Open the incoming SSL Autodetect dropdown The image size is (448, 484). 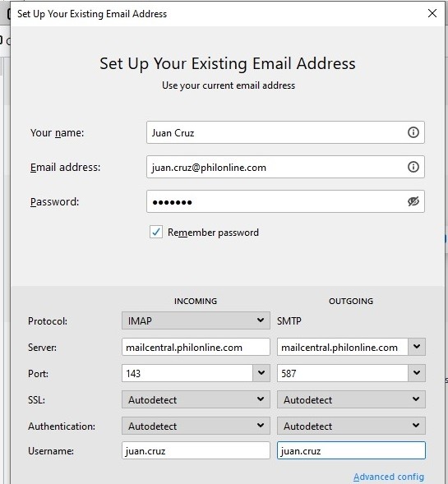pyautogui.click(x=196, y=399)
